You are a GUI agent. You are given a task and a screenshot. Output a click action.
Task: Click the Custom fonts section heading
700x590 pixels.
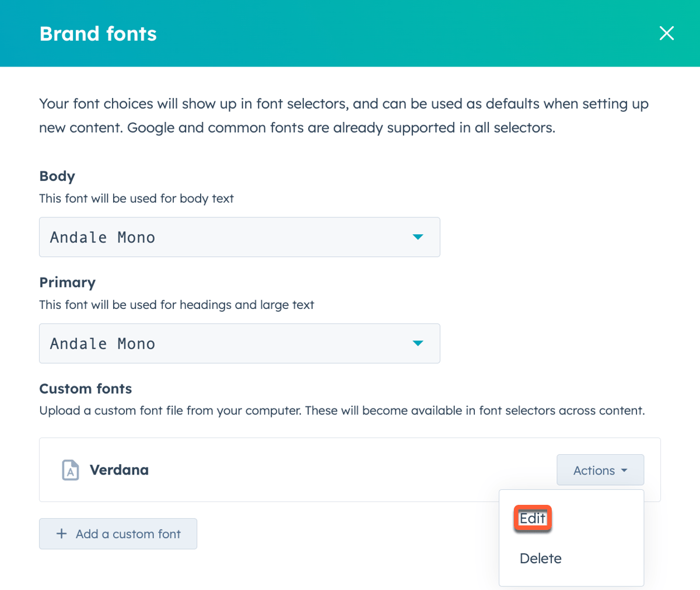pyautogui.click(x=85, y=388)
